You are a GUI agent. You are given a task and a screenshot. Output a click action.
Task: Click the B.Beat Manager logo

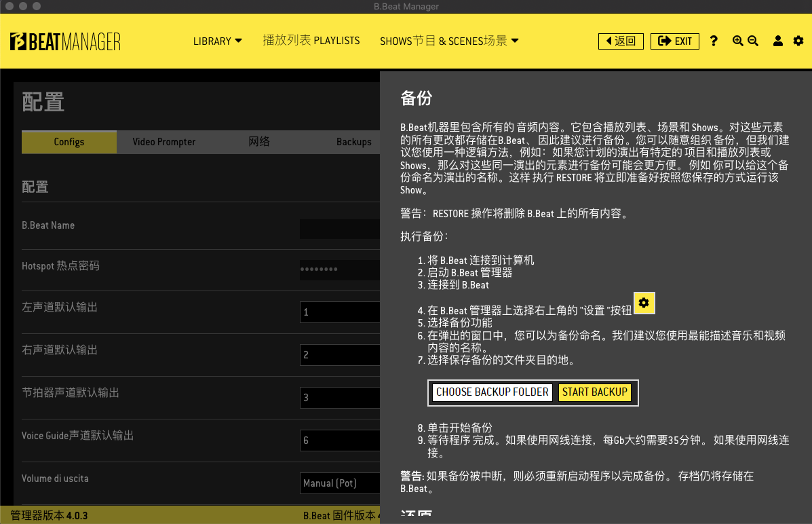pyautogui.click(x=65, y=41)
